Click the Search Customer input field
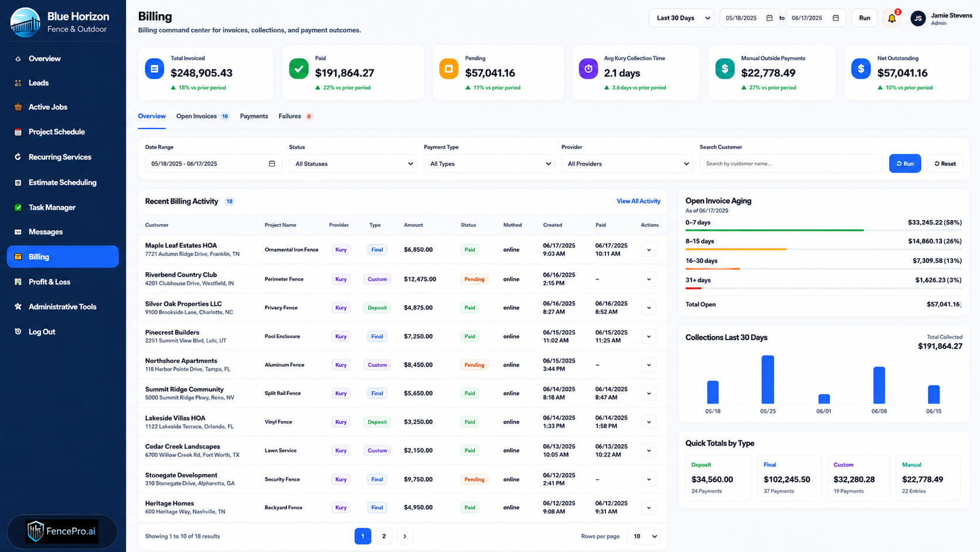 [x=791, y=164]
